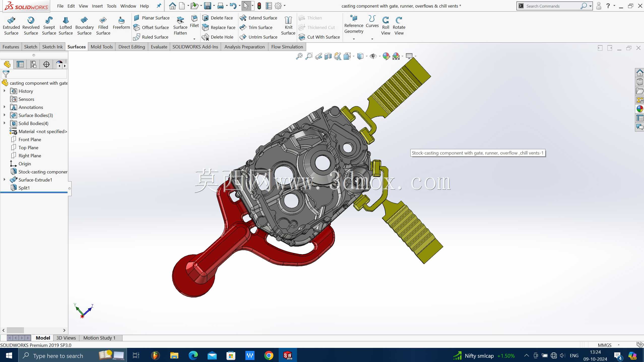This screenshot has width=644, height=362.
Task: Click the Section View icon
Action: (x=328, y=56)
